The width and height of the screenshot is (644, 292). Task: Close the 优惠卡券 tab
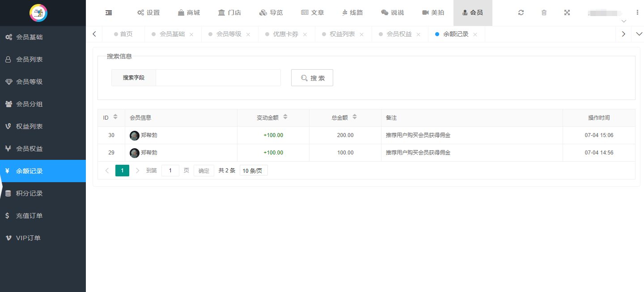[305, 34]
